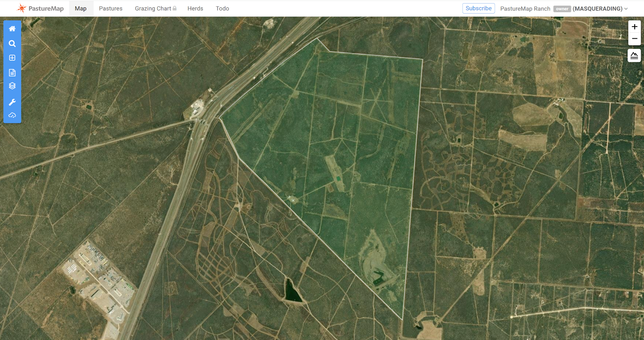
Task: Open the cloud upload icon
Action: point(12,115)
